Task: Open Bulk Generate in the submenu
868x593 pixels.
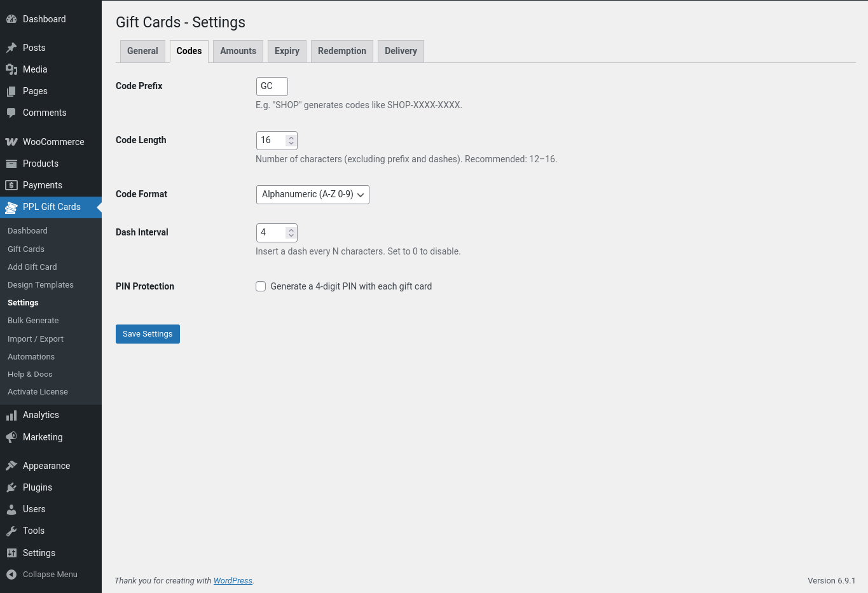Action: [33, 321]
